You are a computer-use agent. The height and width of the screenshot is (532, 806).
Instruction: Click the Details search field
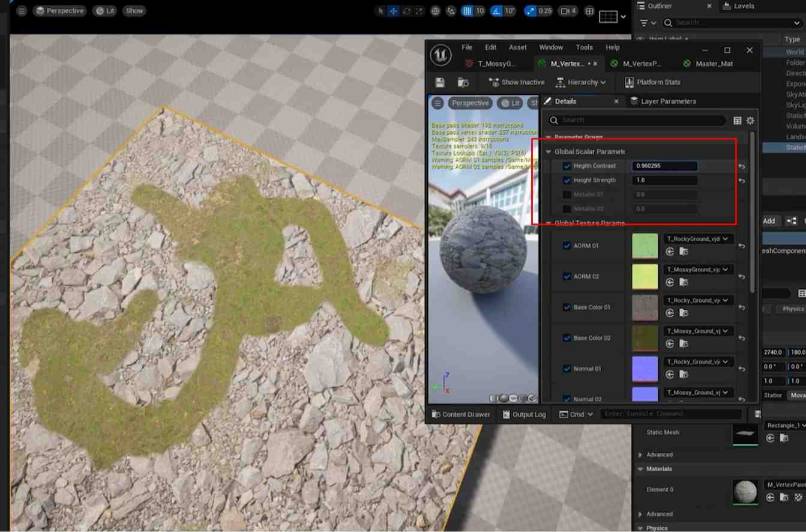click(636, 120)
